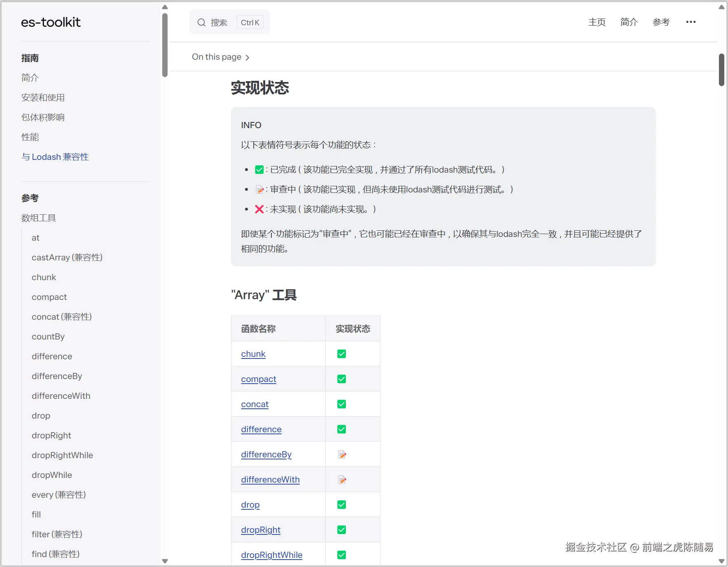Viewport: 728px width, 567px height.
Task: Open the 参考 navigation menu
Action: click(x=661, y=22)
